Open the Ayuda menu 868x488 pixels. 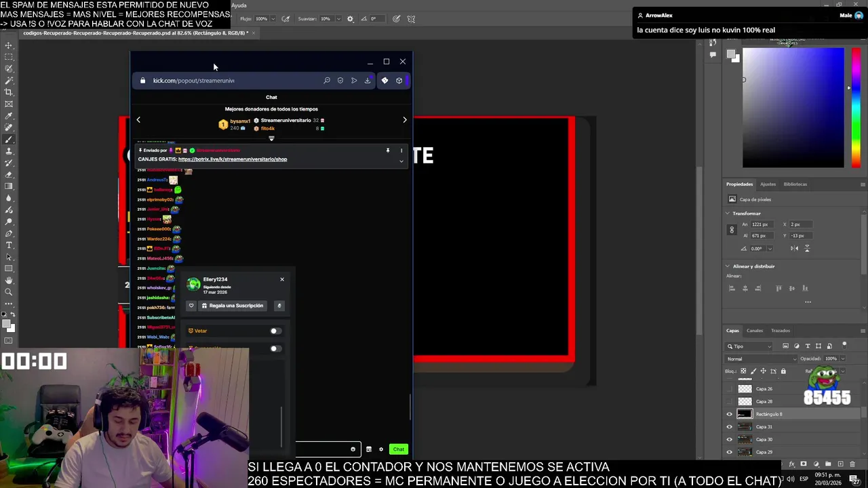pyautogui.click(x=239, y=5)
